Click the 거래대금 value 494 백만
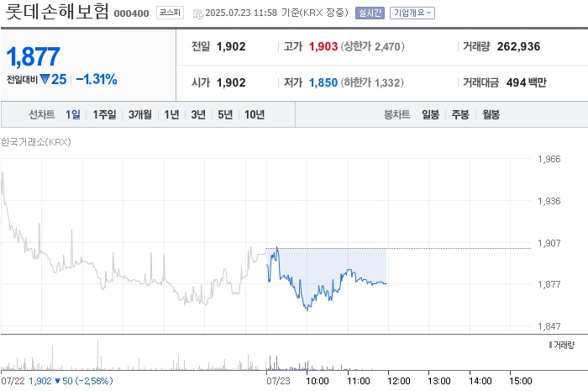588x391 pixels. (x=527, y=82)
